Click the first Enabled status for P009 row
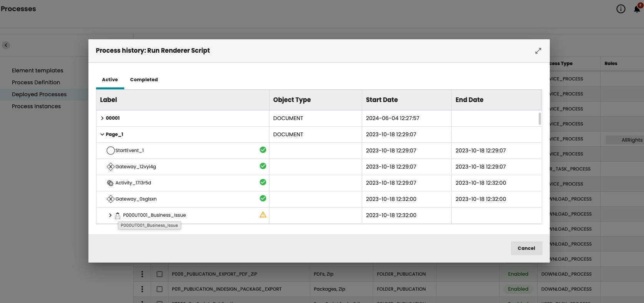This screenshot has width=644, height=303. tap(518, 274)
